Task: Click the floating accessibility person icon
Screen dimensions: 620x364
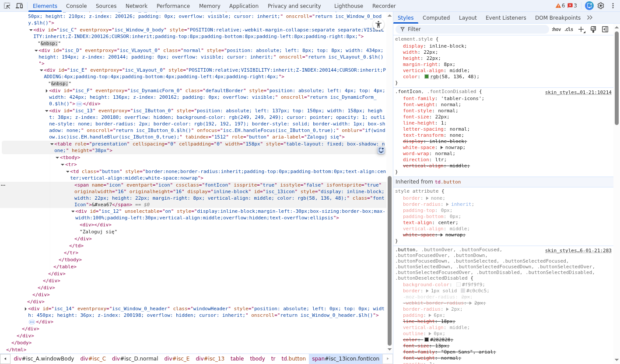Action: pyautogui.click(x=378, y=24)
